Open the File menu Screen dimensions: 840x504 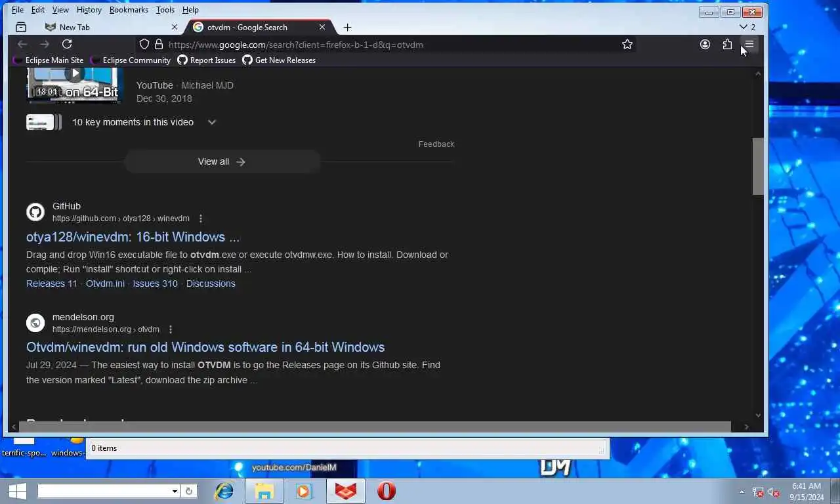(x=18, y=10)
